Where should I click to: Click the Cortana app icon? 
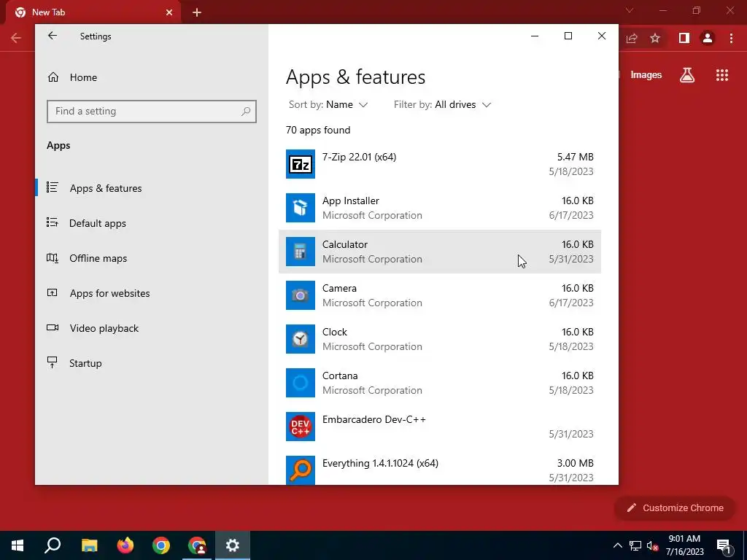coord(300,383)
